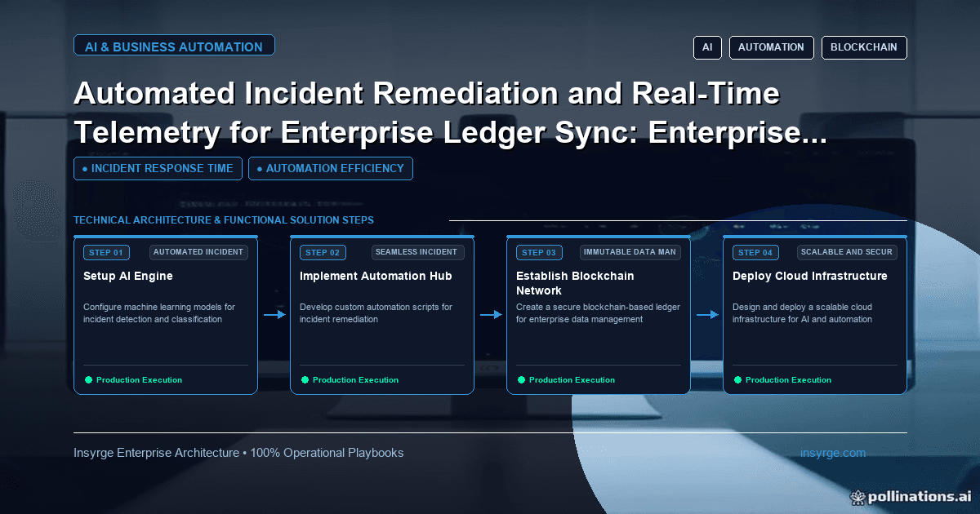Open the insyrge.com link

click(x=833, y=453)
